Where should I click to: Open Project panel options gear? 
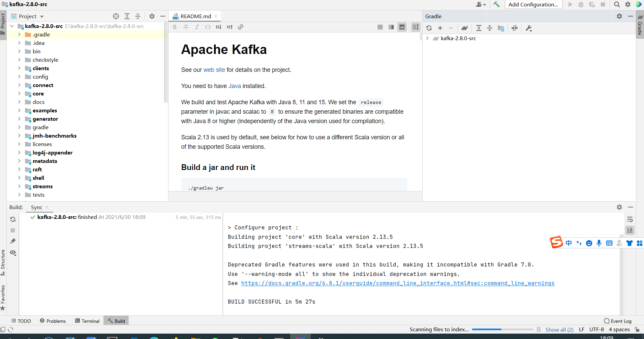pos(152,16)
